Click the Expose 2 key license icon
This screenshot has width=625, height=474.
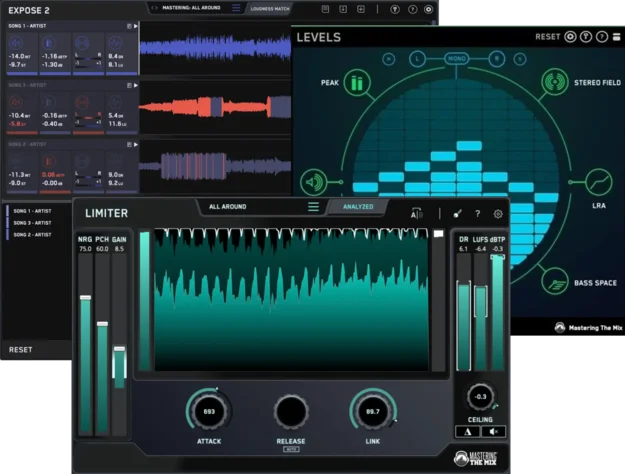395,9
